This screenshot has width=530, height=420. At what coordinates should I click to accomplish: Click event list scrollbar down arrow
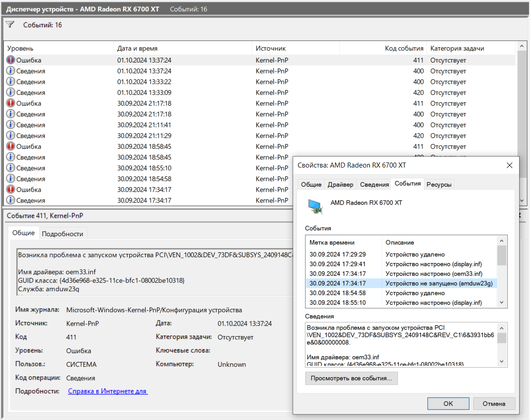click(x=521, y=201)
